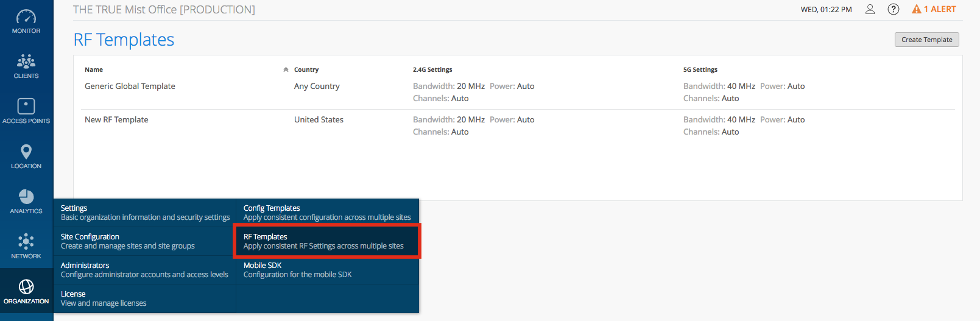Open the Clients section icon

(26, 62)
